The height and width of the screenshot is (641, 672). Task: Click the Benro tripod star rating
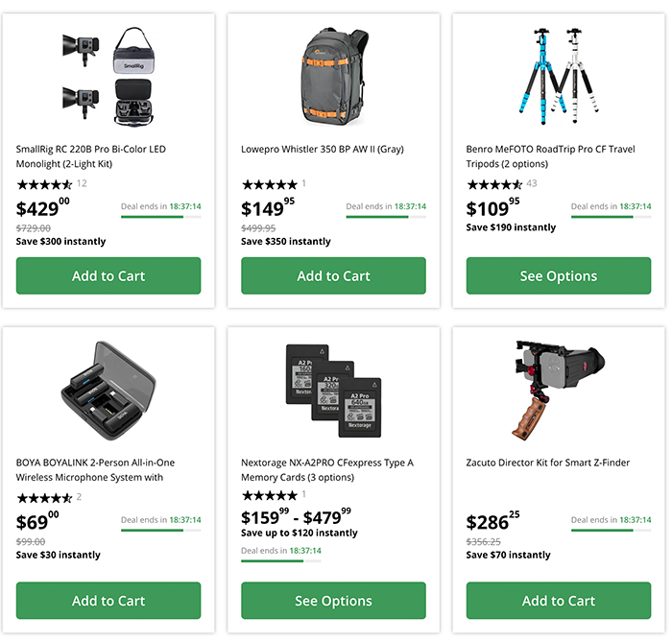[x=494, y=184]
